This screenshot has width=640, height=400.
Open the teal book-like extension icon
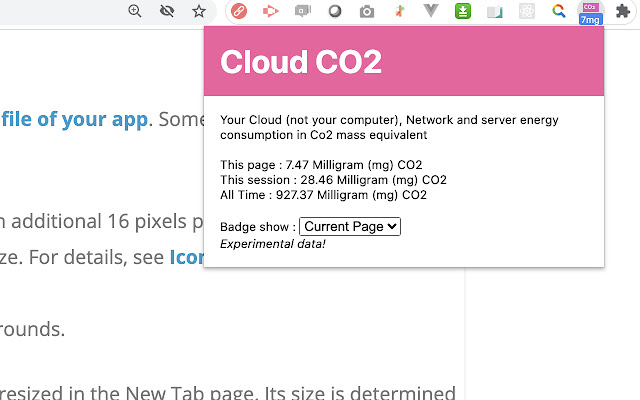(x=495, y=12)
